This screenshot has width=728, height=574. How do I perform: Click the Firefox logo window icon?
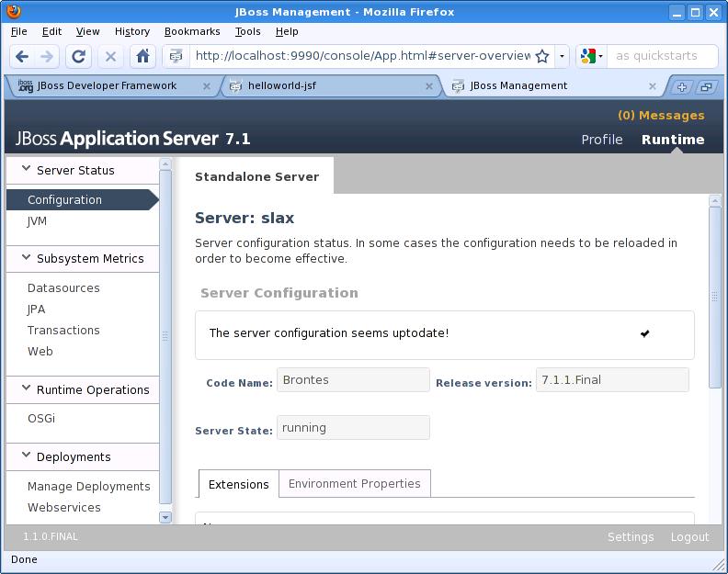click(14, 11)
